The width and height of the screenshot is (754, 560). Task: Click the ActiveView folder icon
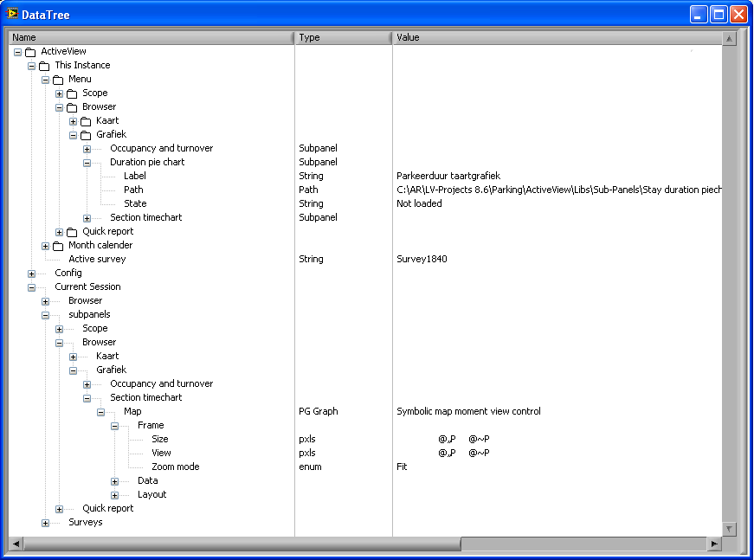click(x=30, y=52)
